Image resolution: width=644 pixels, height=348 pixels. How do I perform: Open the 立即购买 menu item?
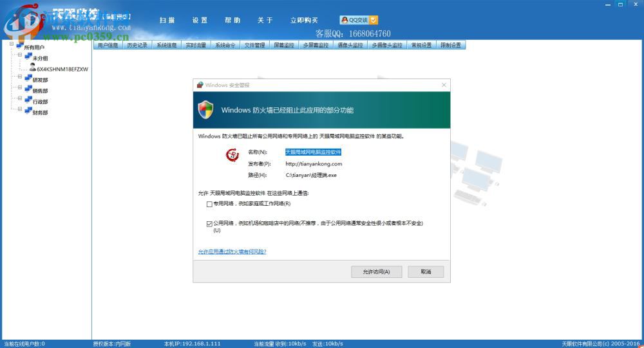point(305,20)
